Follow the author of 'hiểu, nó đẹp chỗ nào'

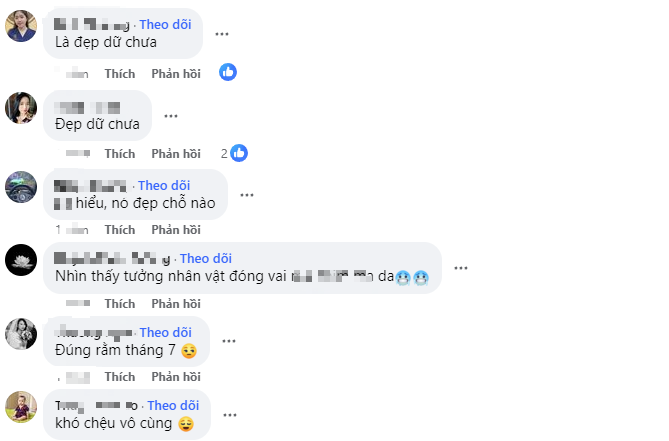pyautogui.click(x=164, y=185)
